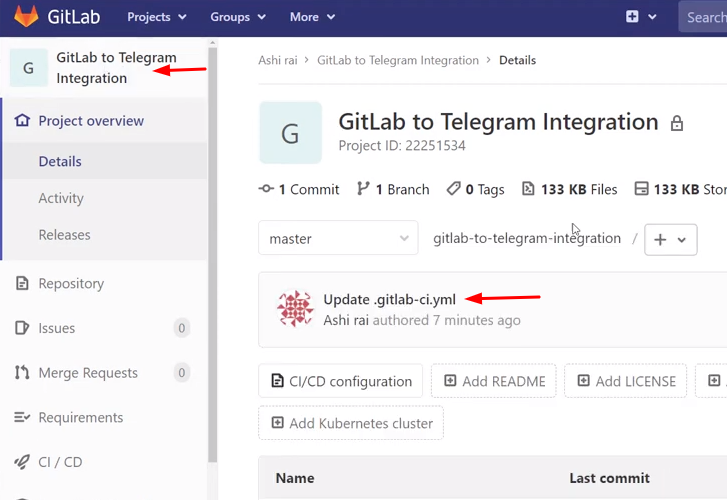Open Repository section in sidebar
Screen dimensions: 727x500
coord(71,283)
